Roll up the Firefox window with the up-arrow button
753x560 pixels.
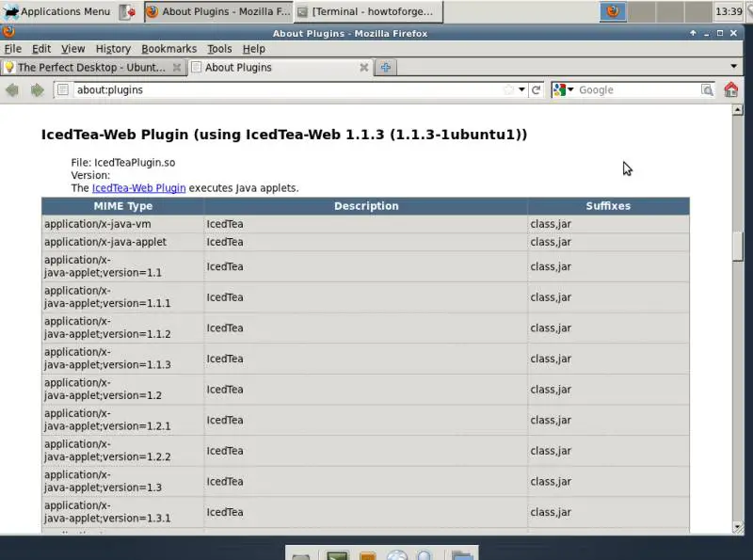[x=693, y=33]
